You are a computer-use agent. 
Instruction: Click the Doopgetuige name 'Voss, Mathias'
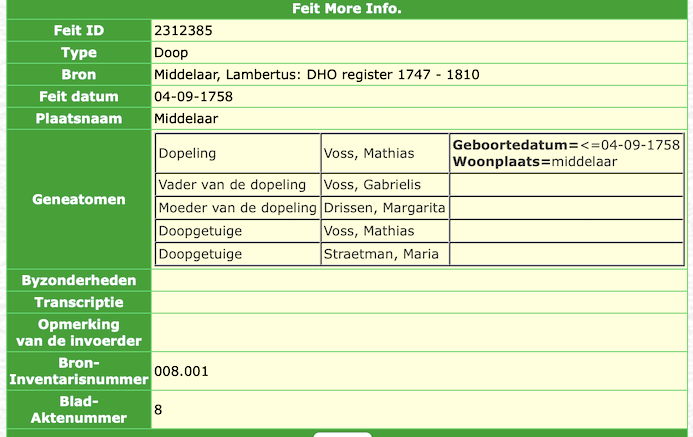(x=364, y=231)
